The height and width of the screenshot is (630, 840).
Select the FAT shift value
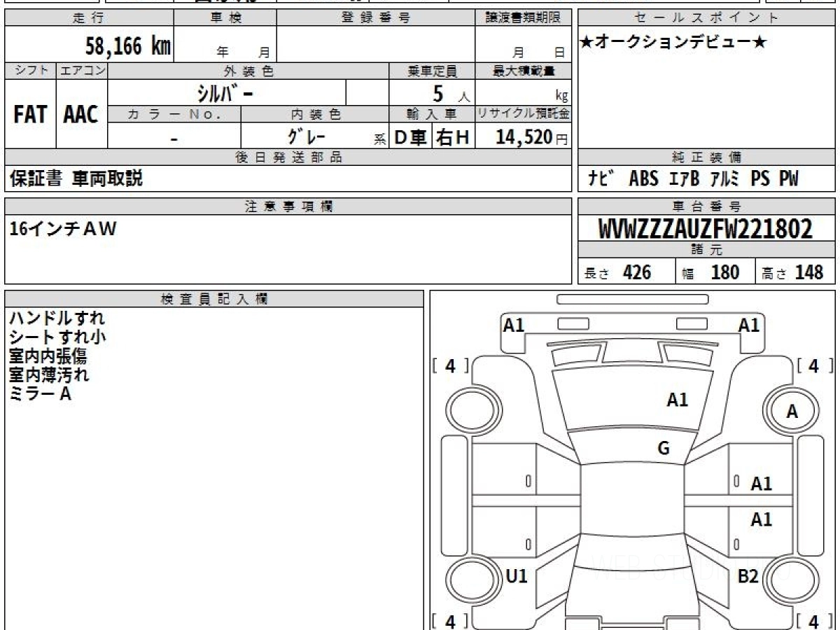(x=30, y=115)
